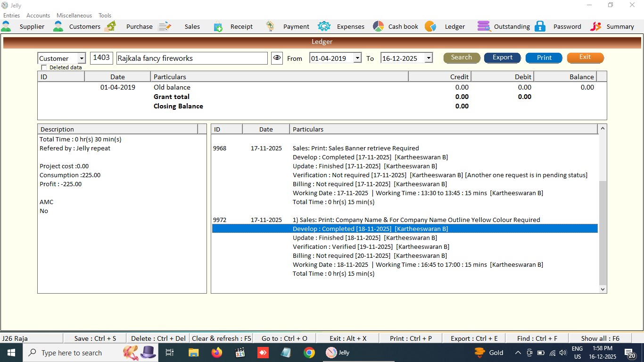The width and height of the screenshot is (644, 362).
Task: Launch File Explorer from the taskbar
Action: point(193,353)
